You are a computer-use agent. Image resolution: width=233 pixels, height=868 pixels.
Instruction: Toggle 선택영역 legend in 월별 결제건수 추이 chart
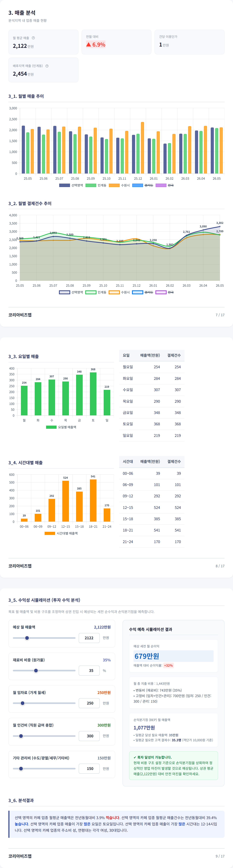click(x=71, y=292)
